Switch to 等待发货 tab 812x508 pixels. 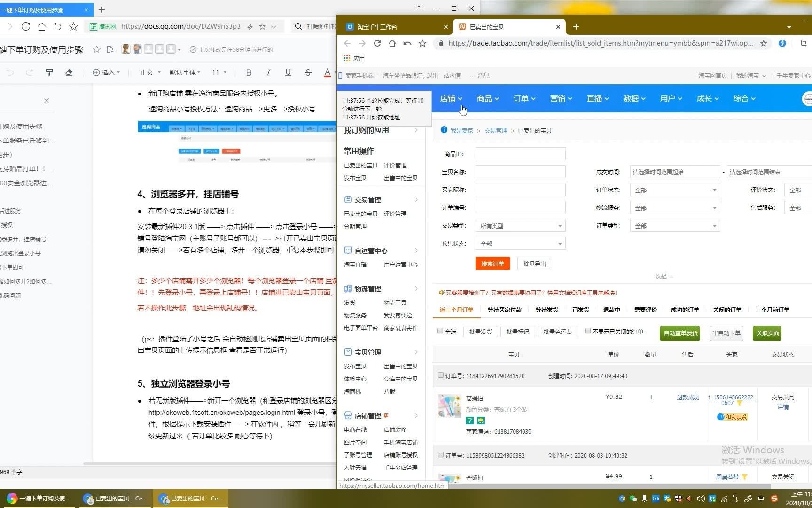point(547,310)
